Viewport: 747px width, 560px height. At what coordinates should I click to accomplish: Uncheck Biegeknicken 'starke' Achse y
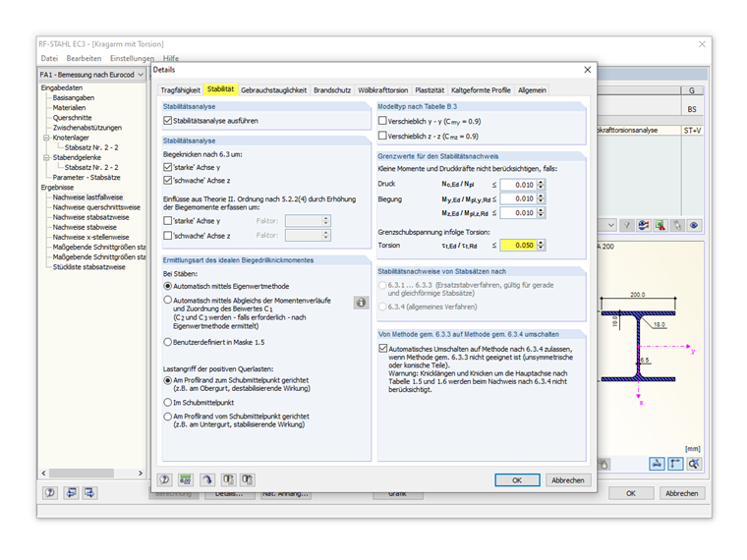click(168, 167)
